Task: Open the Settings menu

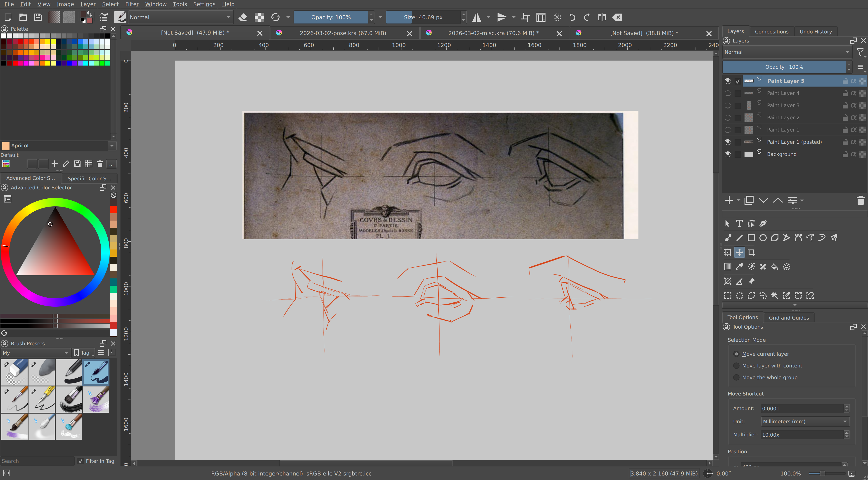Action: tap(204, 4)
